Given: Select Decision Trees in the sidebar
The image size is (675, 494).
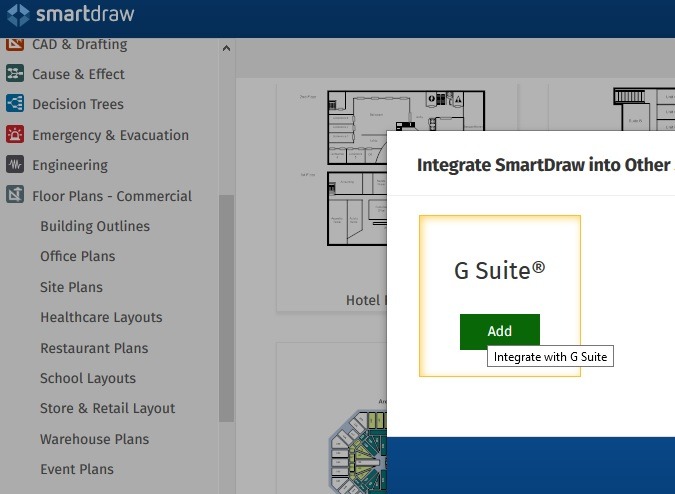Looking at the screenshot, I should (78, 104).
